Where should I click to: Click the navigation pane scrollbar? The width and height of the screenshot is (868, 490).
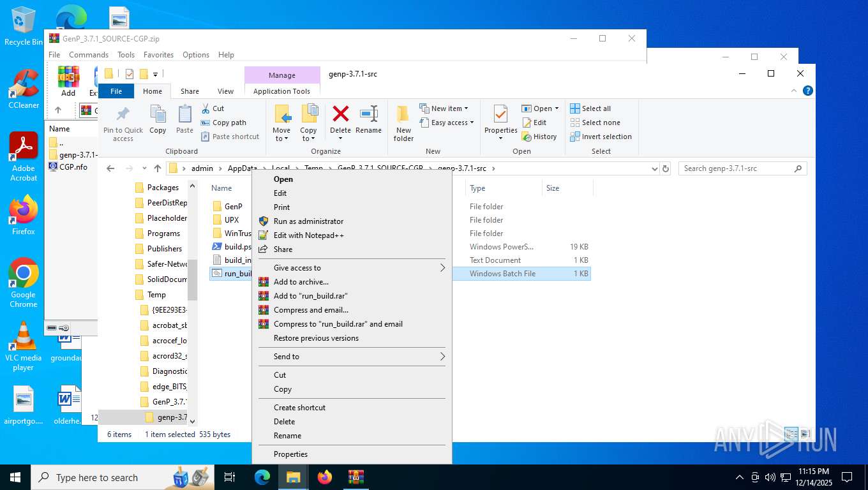tap(193, 281)
